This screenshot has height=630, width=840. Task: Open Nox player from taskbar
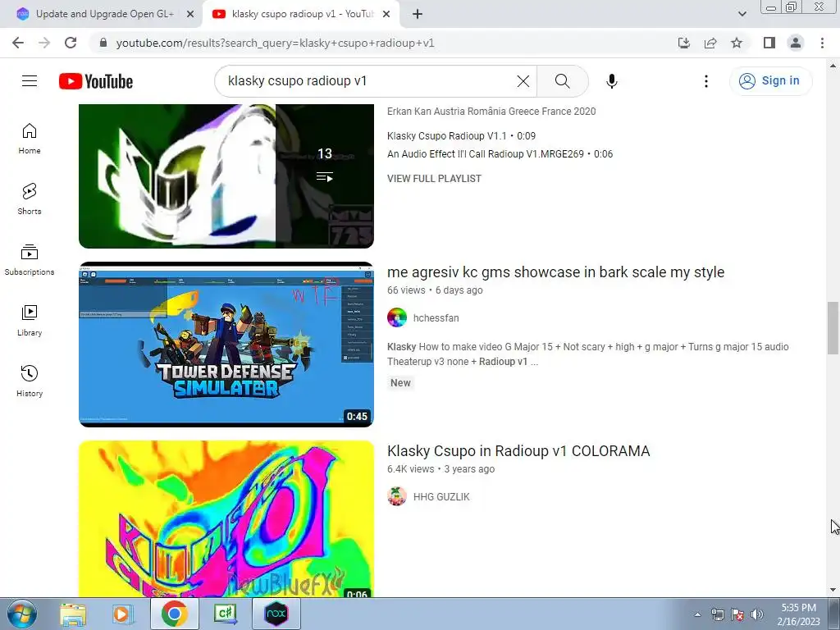(276, 614)
